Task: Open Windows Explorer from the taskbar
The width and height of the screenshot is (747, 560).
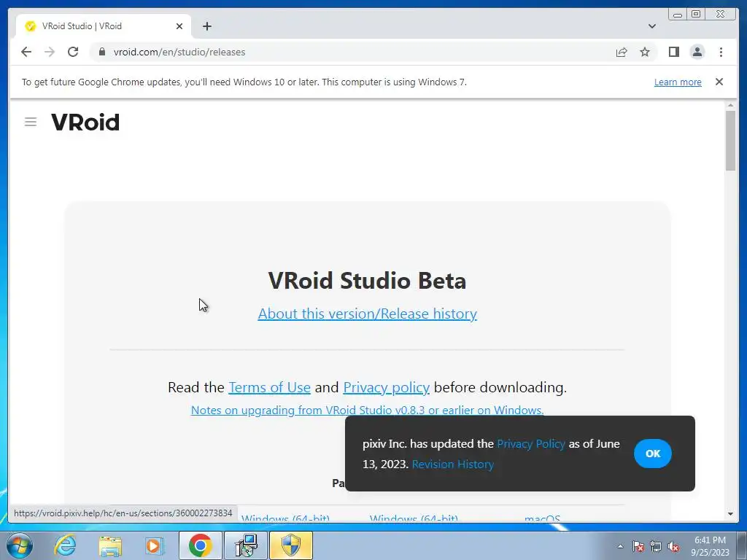Action: [110, 545]
